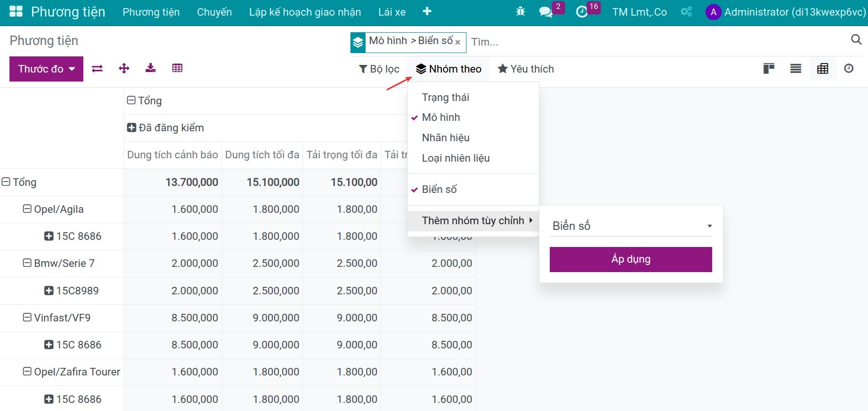Open the debug bug icon menu

(520, 12)
